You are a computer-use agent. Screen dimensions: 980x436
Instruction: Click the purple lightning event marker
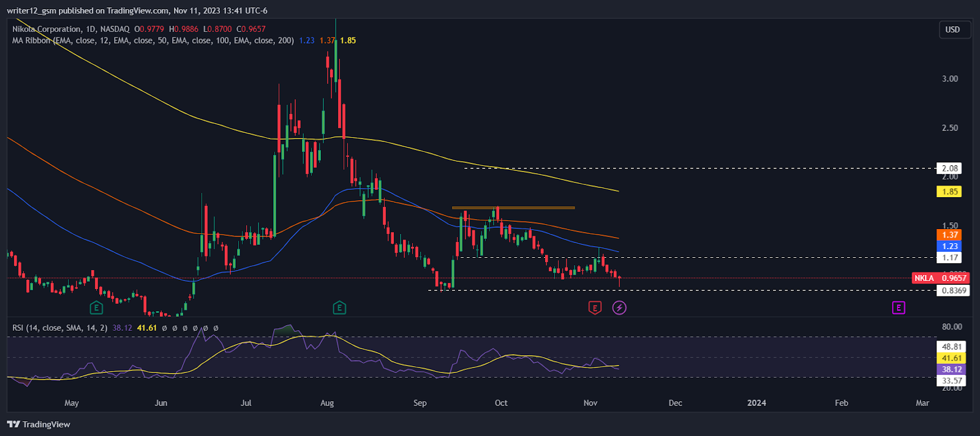coord(619,307)
